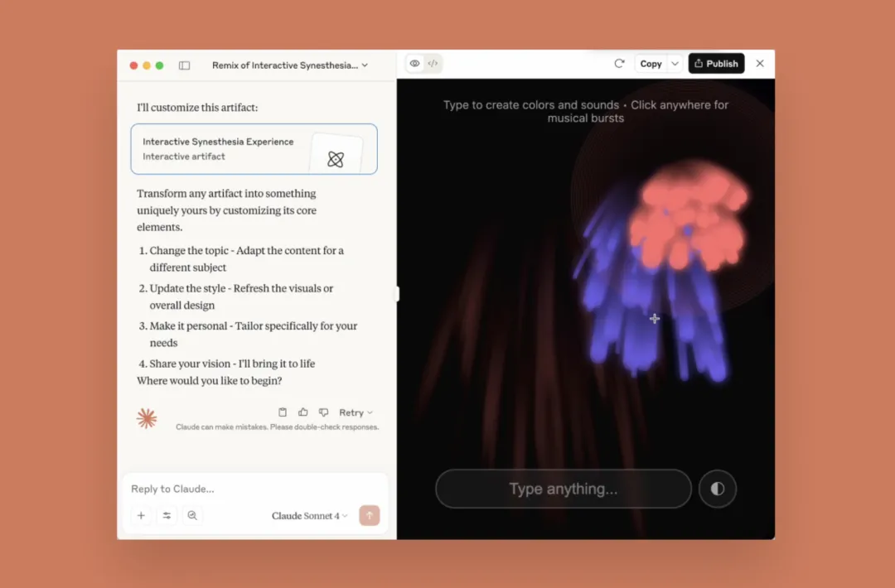The height and width of the screenshot is (588, 895).
Task: Click the Copy button
Action: pyautogui.click(x=651, y=63)
